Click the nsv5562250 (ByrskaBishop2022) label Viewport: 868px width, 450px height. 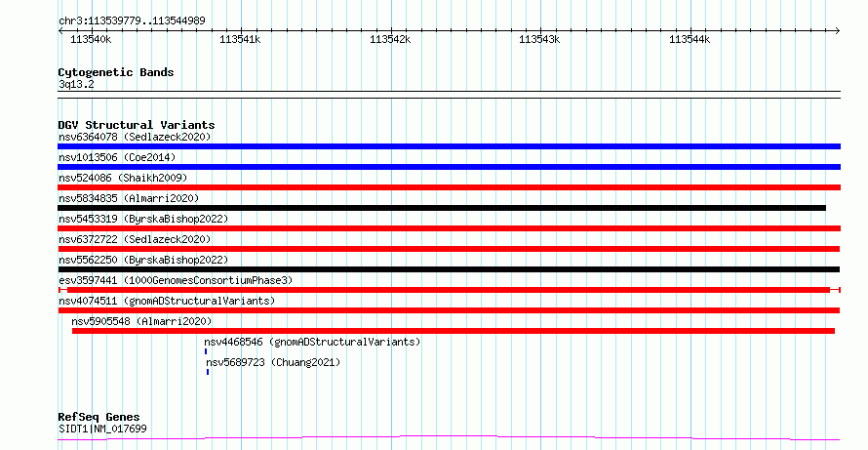click(x=143, y=260)
